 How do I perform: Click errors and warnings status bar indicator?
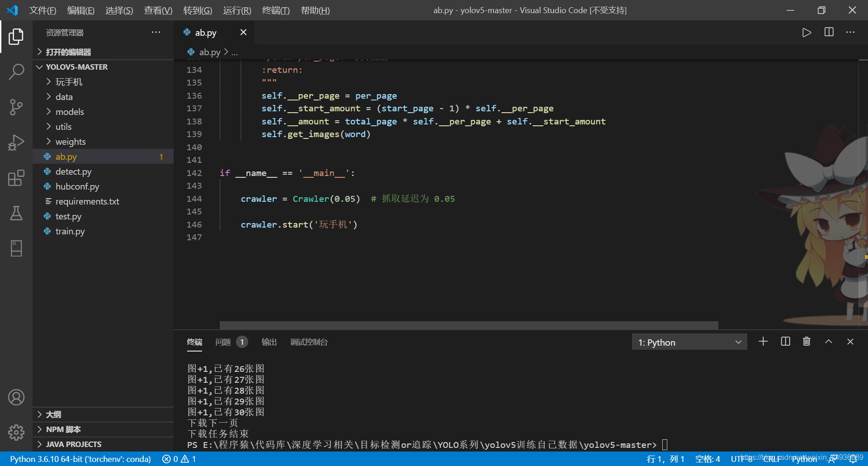[x=179, y=459]
